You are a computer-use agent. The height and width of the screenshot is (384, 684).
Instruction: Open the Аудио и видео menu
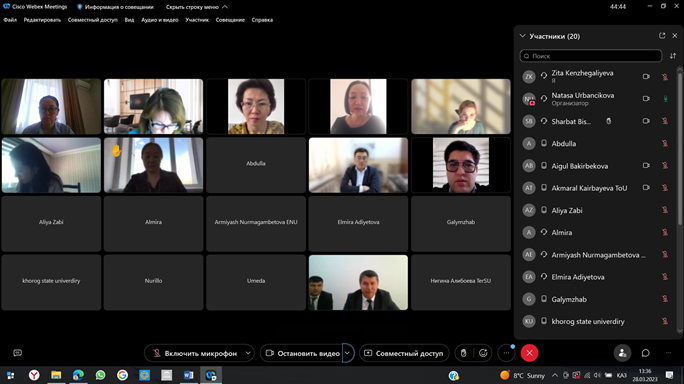[160, 20]
